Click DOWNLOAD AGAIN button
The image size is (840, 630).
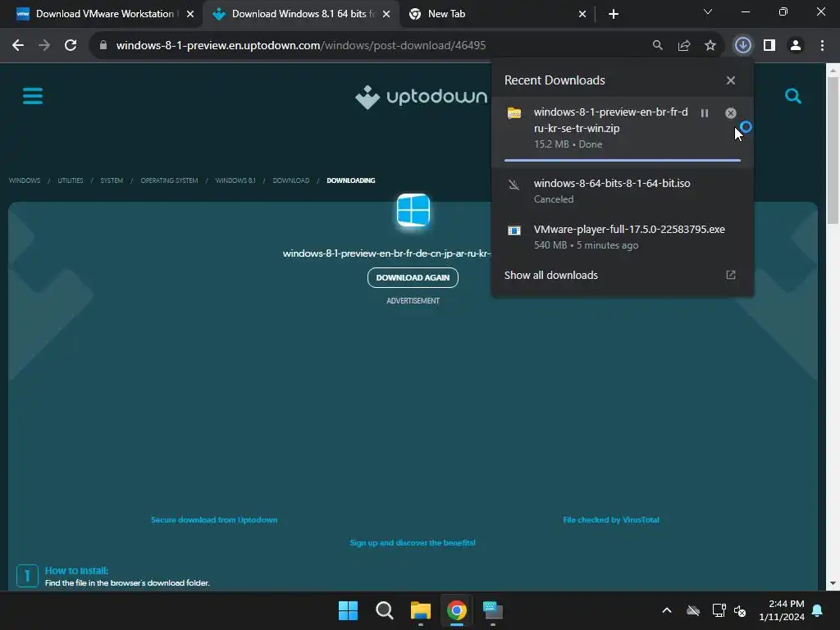[413, 277]
